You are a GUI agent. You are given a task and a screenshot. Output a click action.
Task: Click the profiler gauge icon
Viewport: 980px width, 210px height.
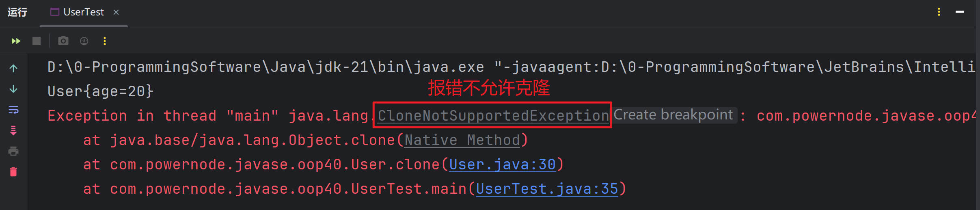coord(84,41)
